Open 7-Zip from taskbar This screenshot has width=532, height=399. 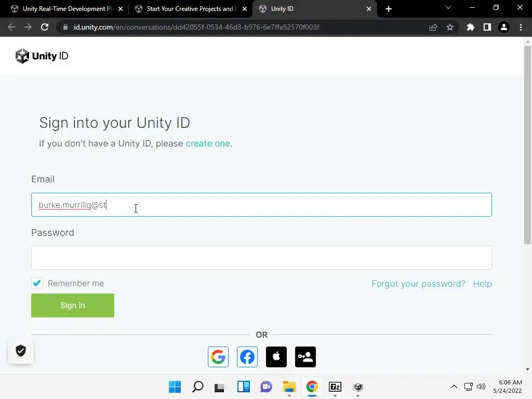tap(335, 387)
